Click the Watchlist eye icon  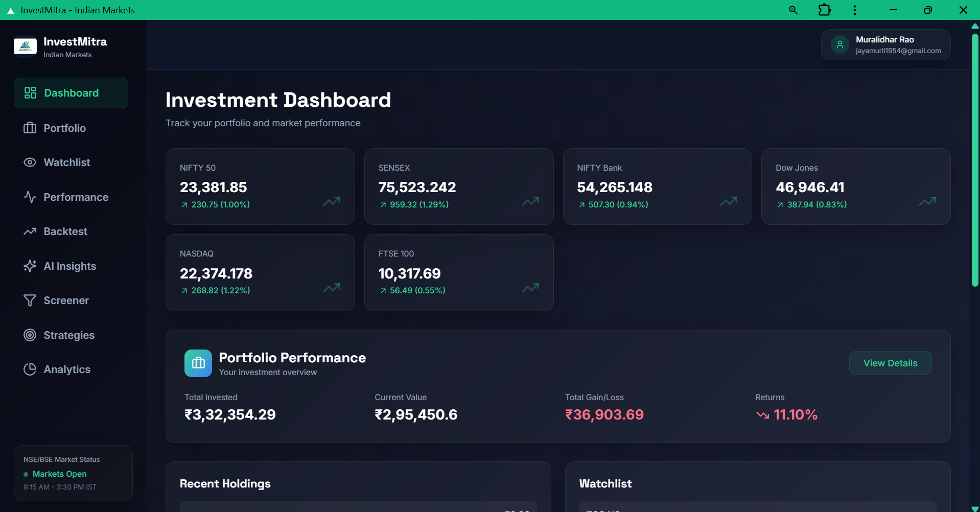pyautogui.click(x=30, y=162)
